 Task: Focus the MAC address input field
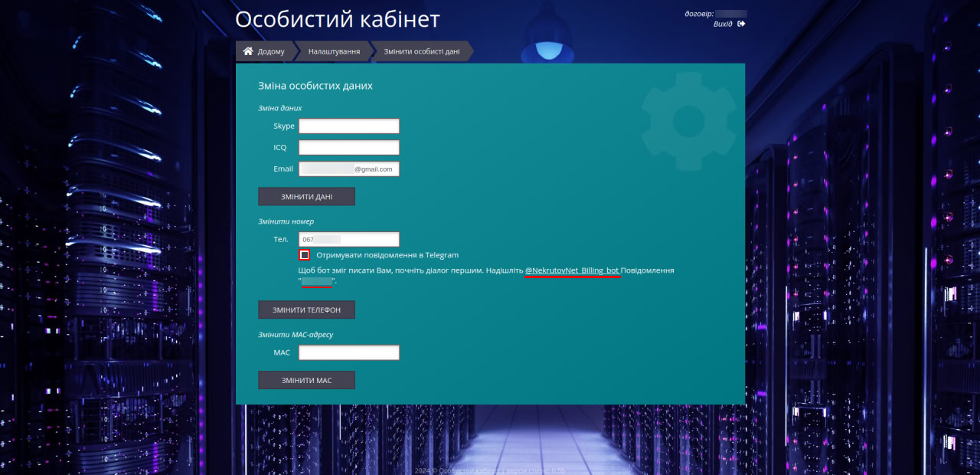click(348, 353)
